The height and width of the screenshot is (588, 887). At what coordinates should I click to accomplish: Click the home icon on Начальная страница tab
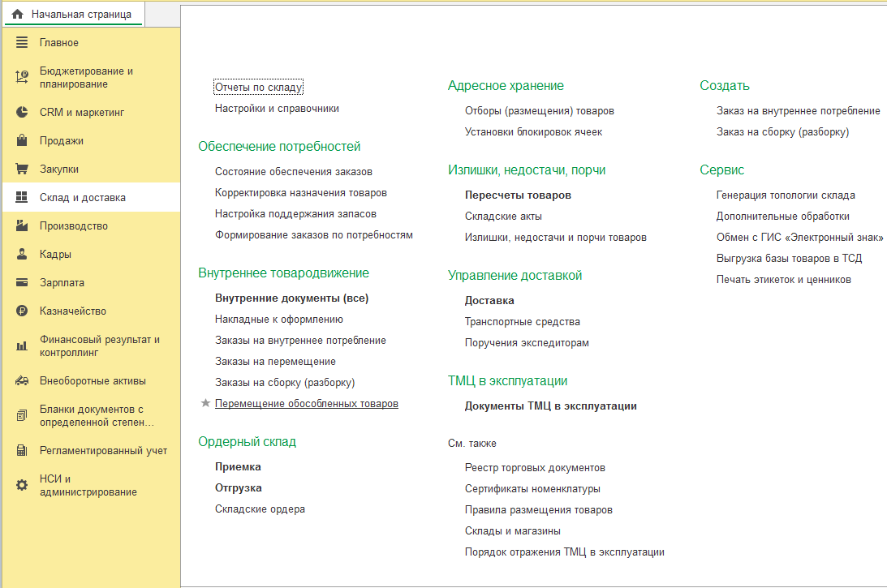tap(18, 14)
